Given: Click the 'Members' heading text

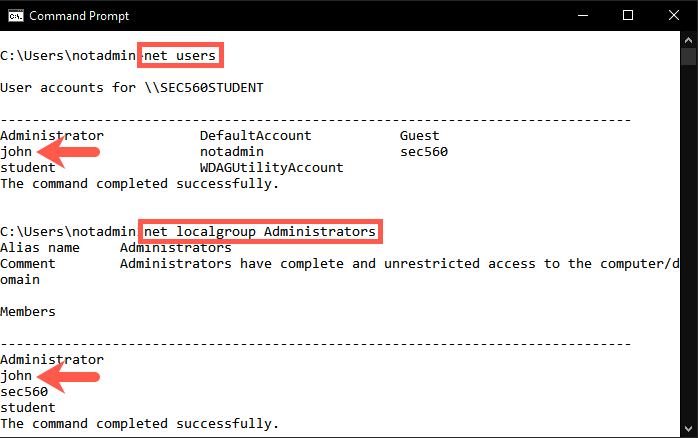Looking at the screenshot, I should pyautogui.click(x=28, y=311).
